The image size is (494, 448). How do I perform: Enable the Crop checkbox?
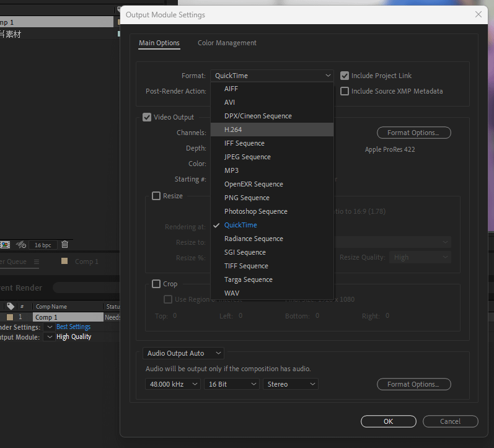pyautogui.click(x=156, y=284)
